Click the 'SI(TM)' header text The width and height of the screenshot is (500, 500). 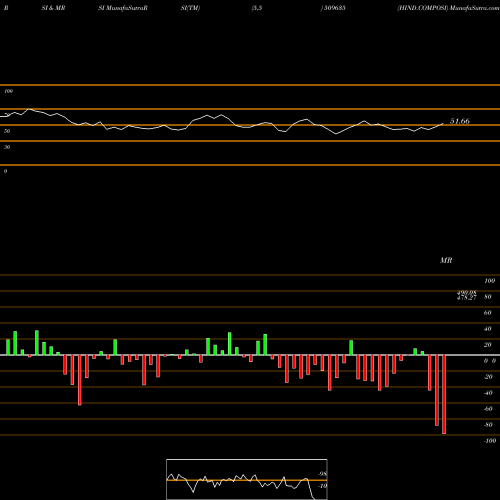pyautogui.click(x=190, y=8)
